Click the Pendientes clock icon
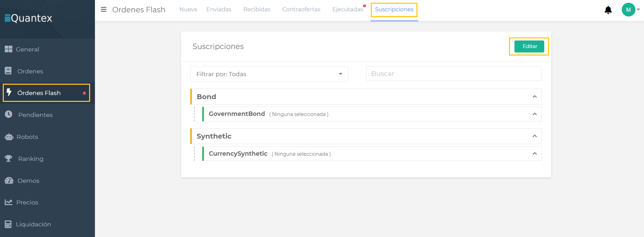644x237 pixels. 9,115
